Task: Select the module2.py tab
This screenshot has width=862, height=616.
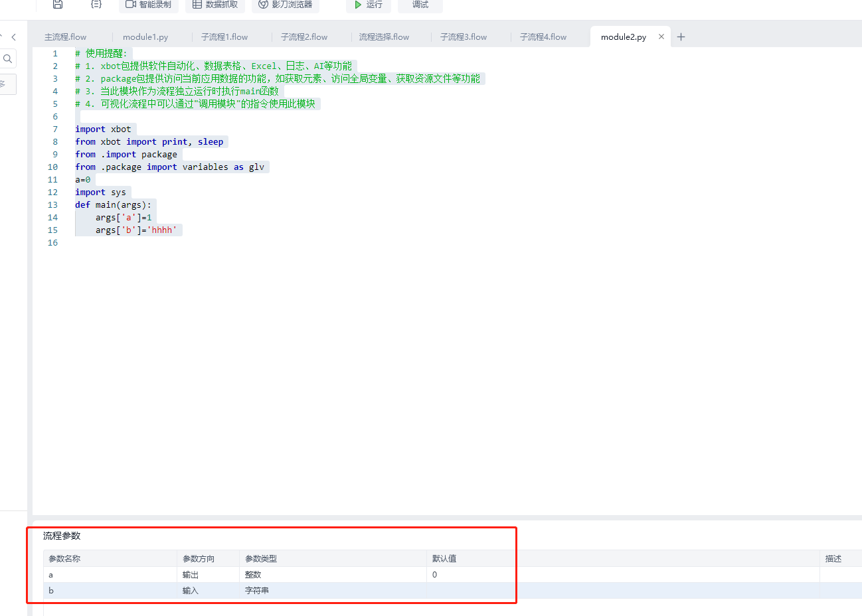Action: (x=624, y=37)
